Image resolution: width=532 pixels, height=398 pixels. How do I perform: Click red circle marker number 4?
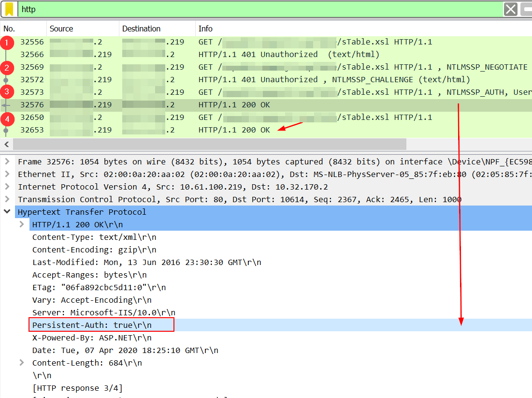click(7, 118)
